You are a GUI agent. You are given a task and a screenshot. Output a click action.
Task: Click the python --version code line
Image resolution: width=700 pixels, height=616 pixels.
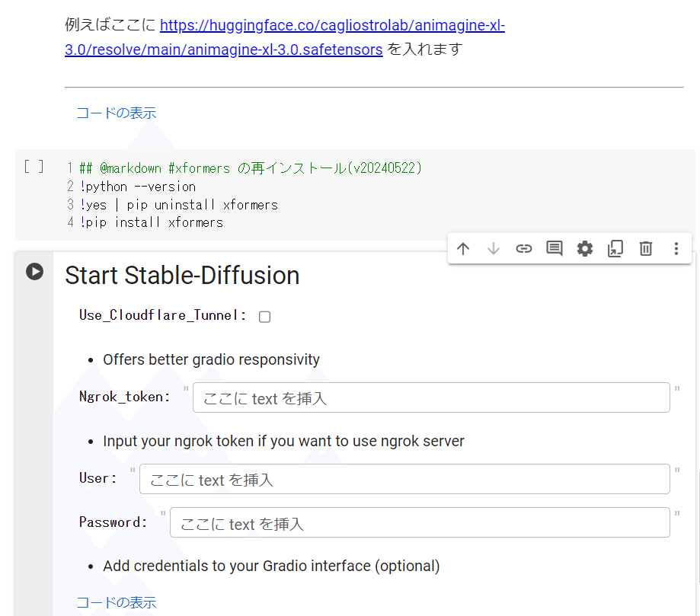pyautogui.click(x=138, y=187)
